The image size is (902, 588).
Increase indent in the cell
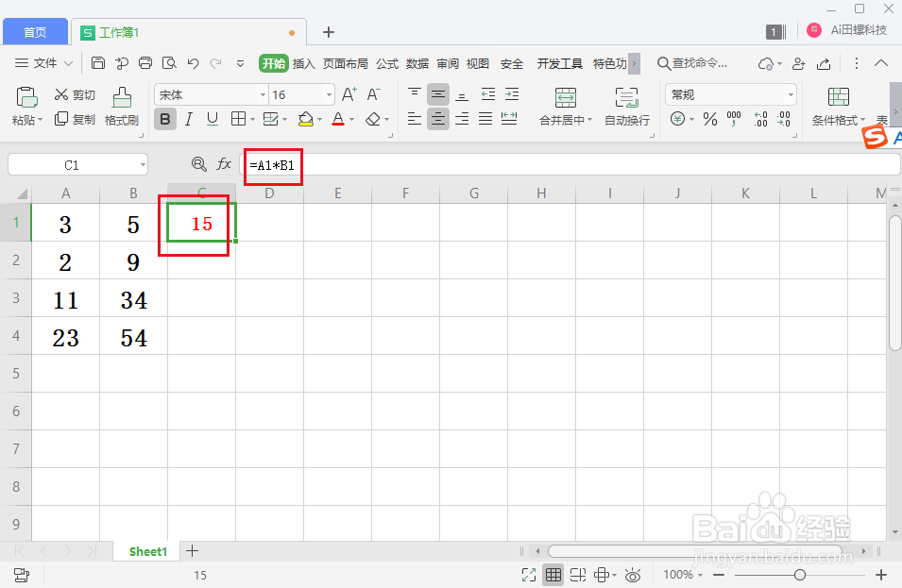coord(511,93)
